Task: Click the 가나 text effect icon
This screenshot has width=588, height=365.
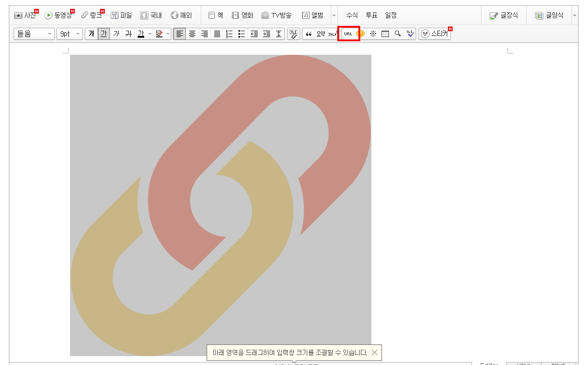Action: (x=333, y=34)
